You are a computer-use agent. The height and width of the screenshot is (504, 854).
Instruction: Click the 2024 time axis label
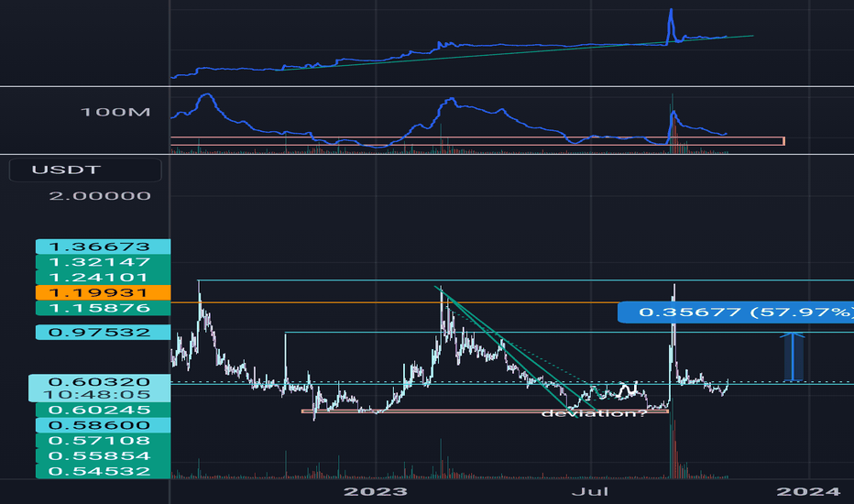808,491
